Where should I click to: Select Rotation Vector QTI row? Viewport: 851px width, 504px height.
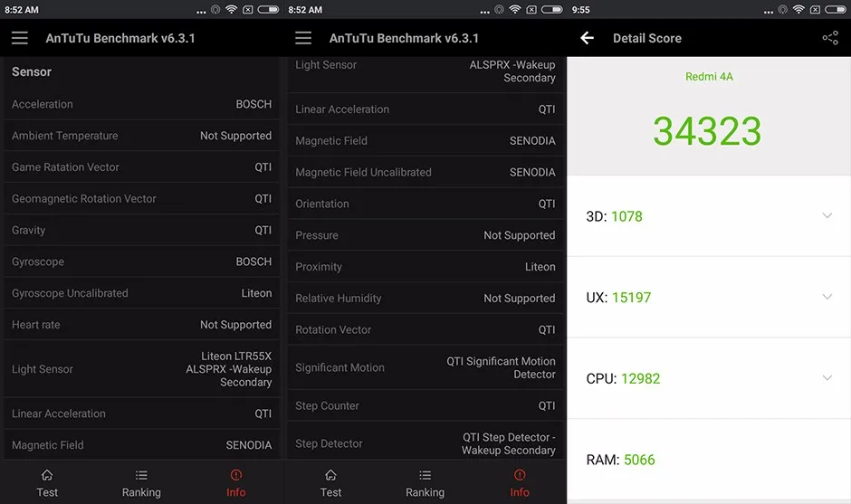pyautogui.click(x=425, y=329)
